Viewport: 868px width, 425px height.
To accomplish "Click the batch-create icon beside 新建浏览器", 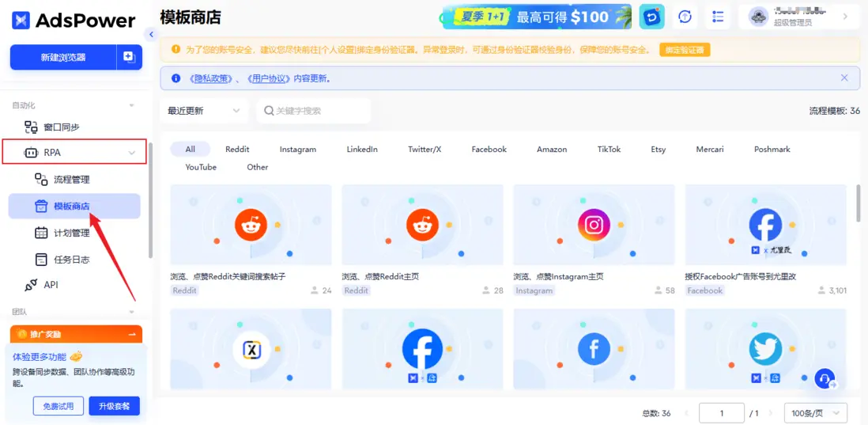I will [129, 57].
